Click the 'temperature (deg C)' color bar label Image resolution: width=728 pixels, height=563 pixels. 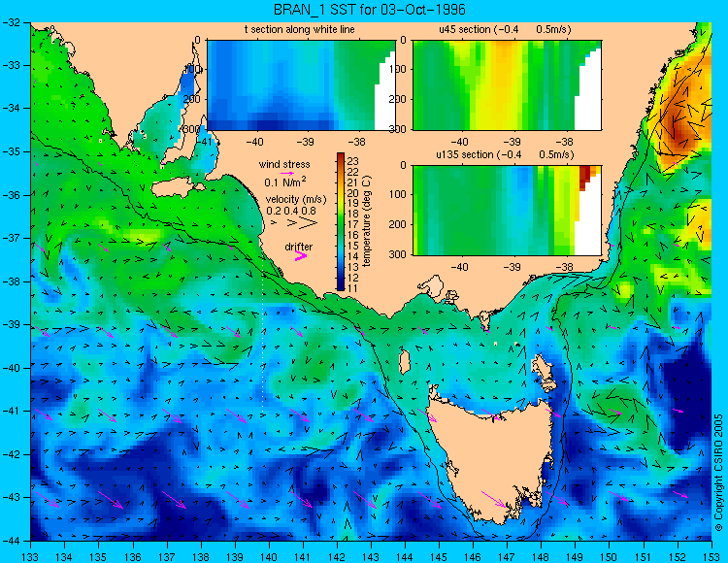point(367,221)
